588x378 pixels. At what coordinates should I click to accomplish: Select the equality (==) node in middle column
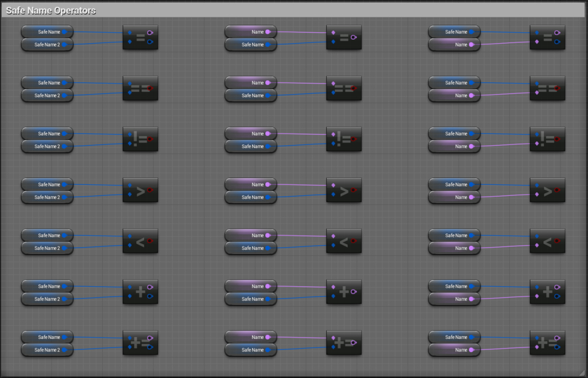[343, 88]
